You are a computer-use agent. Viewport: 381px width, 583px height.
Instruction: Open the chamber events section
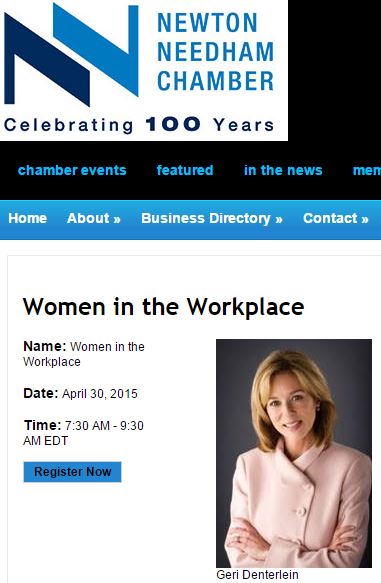tap(72, 170)
